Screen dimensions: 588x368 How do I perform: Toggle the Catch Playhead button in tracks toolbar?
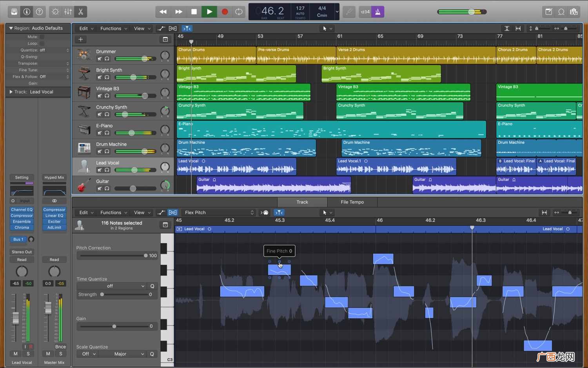pos(187,28)
